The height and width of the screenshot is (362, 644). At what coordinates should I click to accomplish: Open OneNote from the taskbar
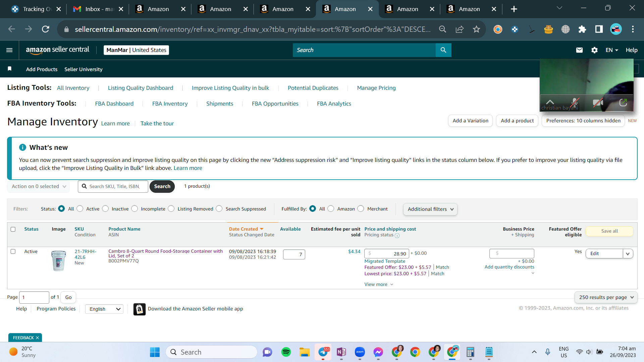(x=341, y=352)
